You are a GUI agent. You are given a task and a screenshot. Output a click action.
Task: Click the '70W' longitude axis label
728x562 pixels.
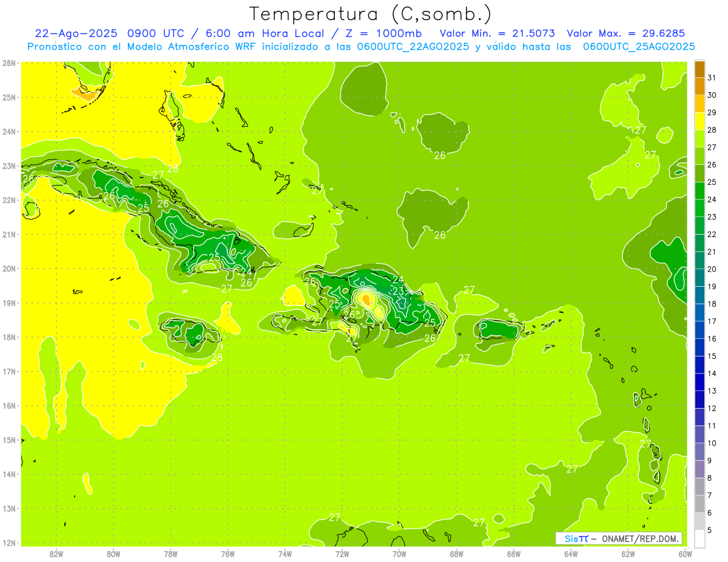(399, 554)
